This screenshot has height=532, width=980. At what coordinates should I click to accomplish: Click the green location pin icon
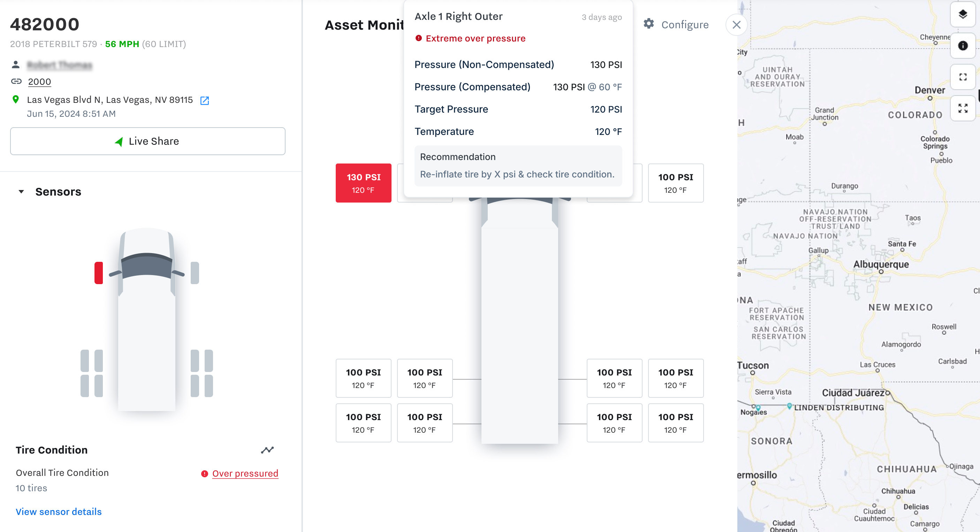[16, 100]
